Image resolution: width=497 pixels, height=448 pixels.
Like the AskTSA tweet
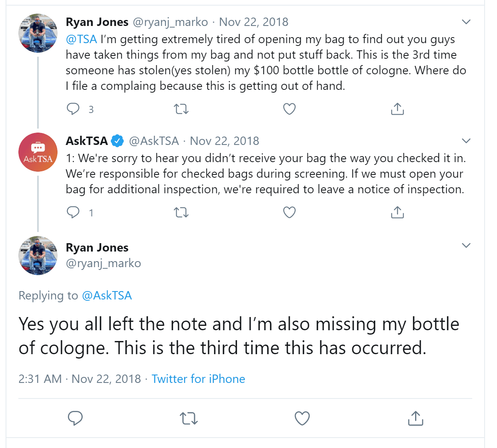pos(289,212)
